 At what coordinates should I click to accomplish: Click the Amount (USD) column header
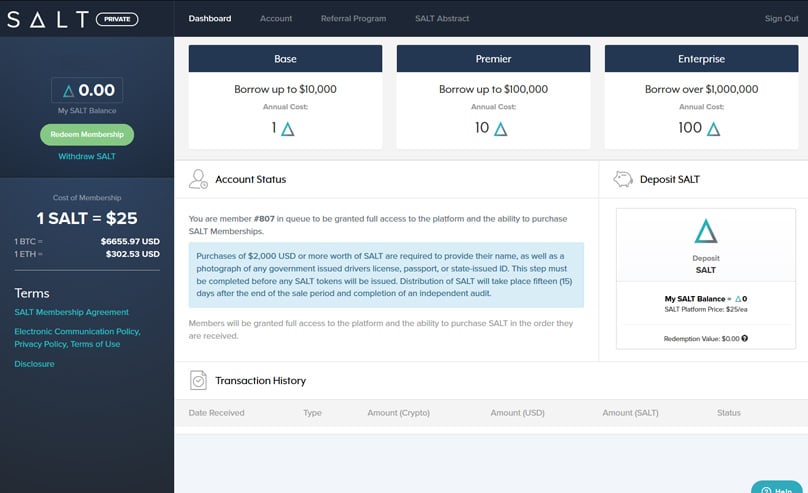click(x=517, y=413)
